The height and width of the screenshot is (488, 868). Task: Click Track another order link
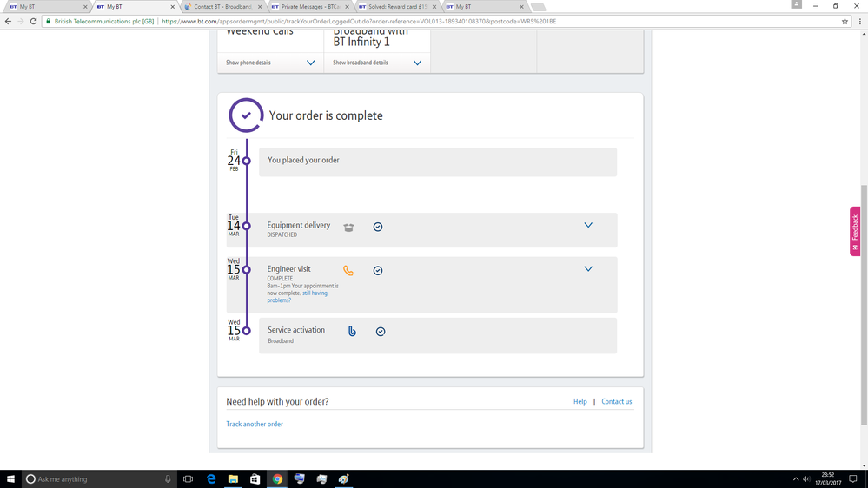[255, 424]
